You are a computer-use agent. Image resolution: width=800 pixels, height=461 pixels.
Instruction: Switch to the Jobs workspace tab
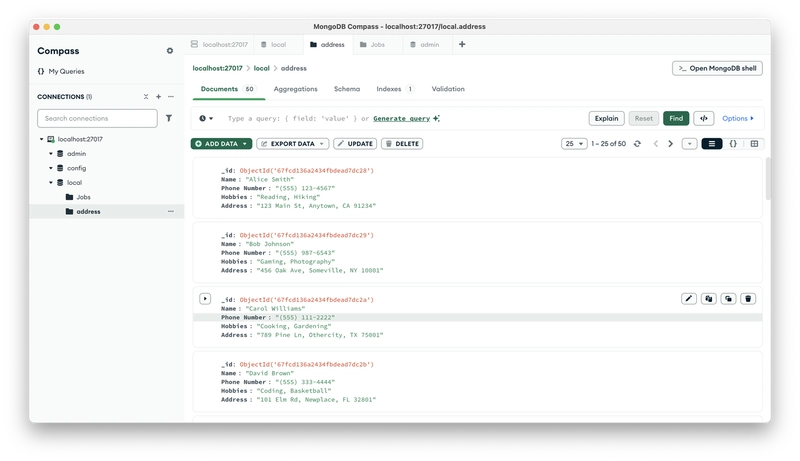point(372,44)
